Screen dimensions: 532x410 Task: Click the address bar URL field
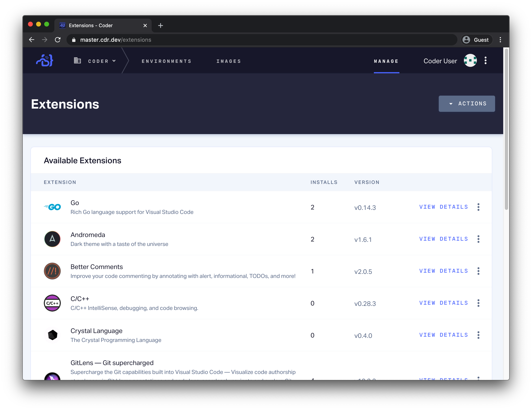coord(262,40)
